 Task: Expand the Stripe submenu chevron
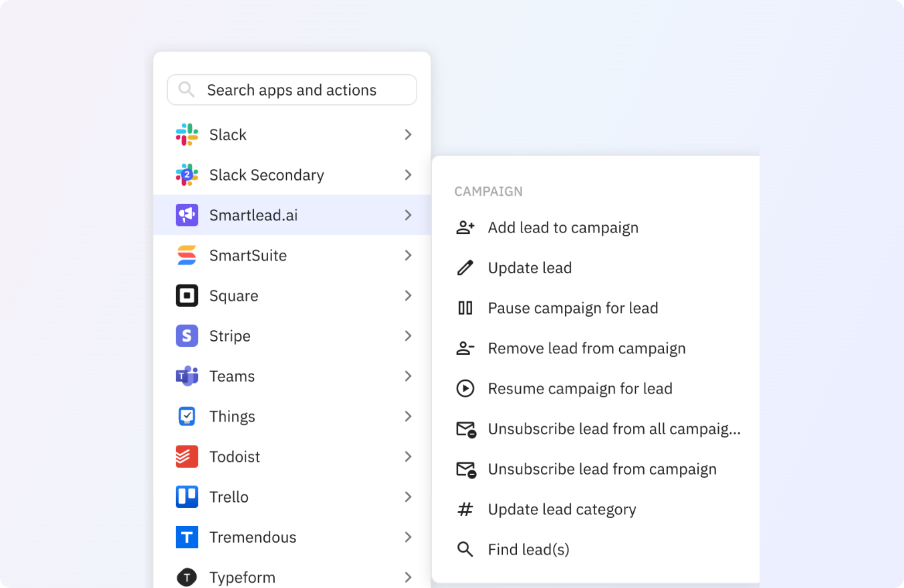click(x=408, y=335)
